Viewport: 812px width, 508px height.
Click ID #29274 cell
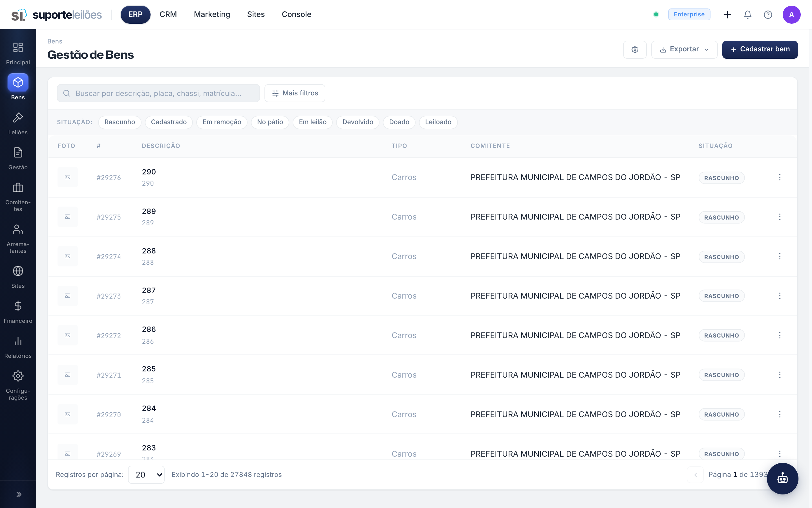coord(109,256)
